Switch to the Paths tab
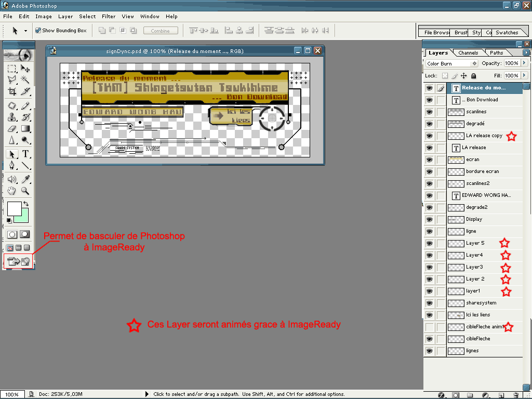The height and width of the screenshot is (399, 532). tap(496, 53)
